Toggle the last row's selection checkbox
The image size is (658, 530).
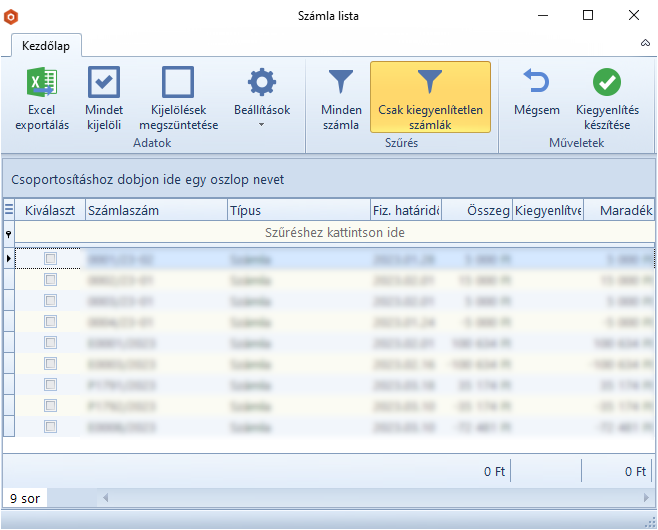[51, 426]
